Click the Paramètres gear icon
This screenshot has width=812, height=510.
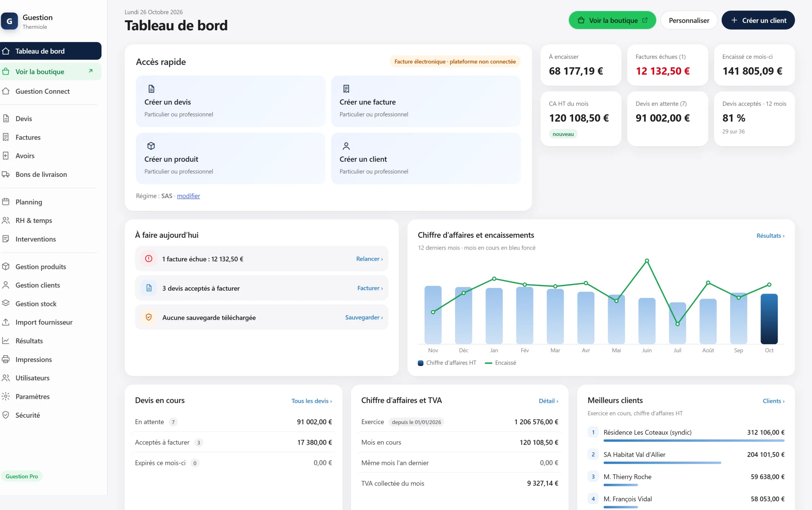(6, 396)
